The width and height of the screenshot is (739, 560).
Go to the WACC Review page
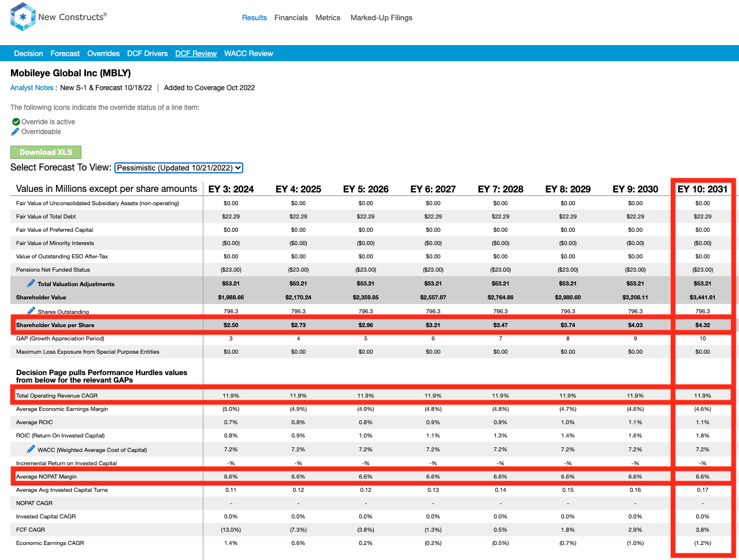pyautogui.click(x=248, y=54)
